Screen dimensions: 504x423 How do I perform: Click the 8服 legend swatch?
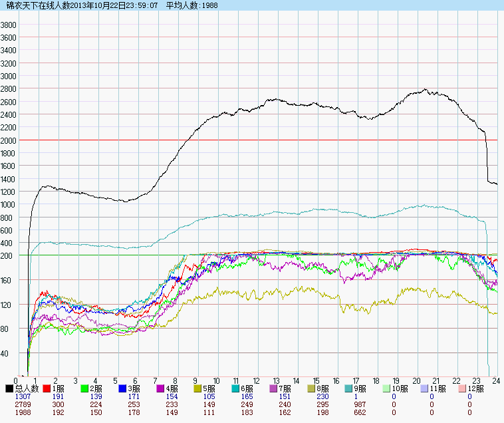coord(313,388)
